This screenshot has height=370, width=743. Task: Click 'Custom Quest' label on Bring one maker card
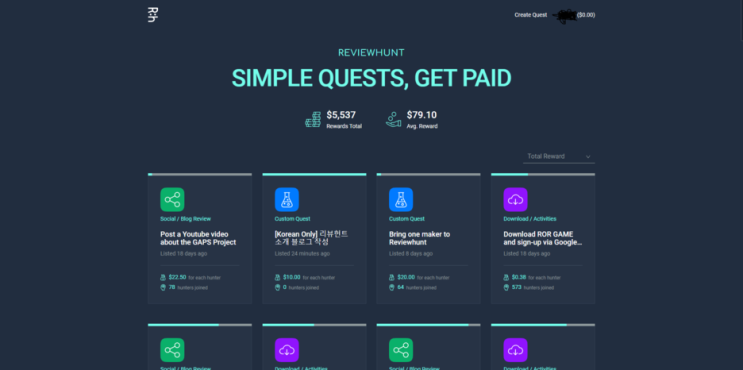pyautogui.click(x=407, y=219)
